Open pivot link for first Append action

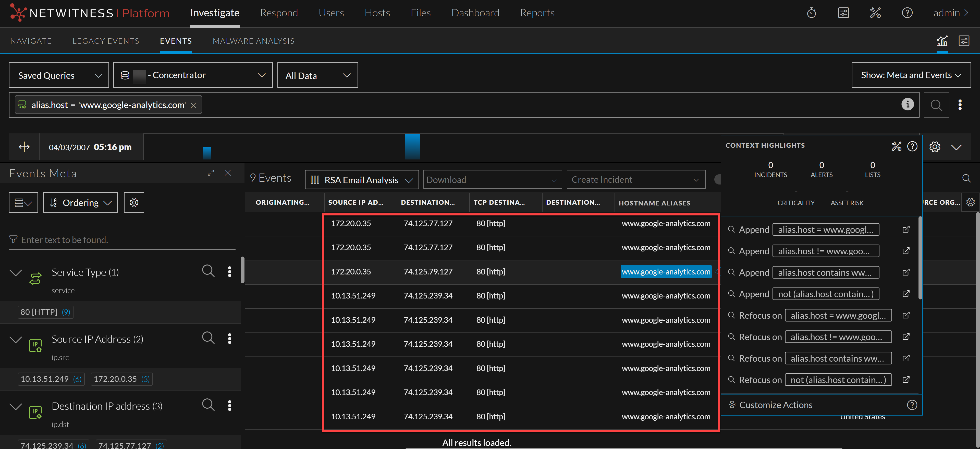click(906, 229)
